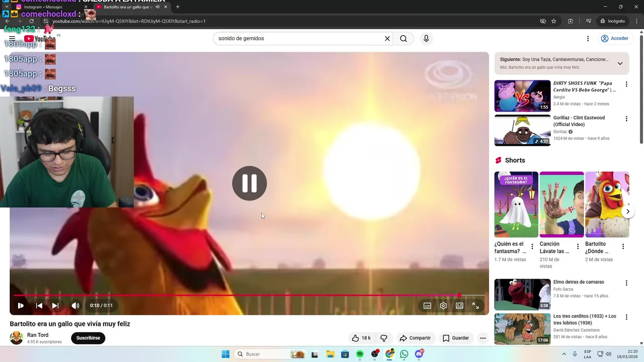
Task: Show more Shorts with right arrow
Action: tap(627, 212)
